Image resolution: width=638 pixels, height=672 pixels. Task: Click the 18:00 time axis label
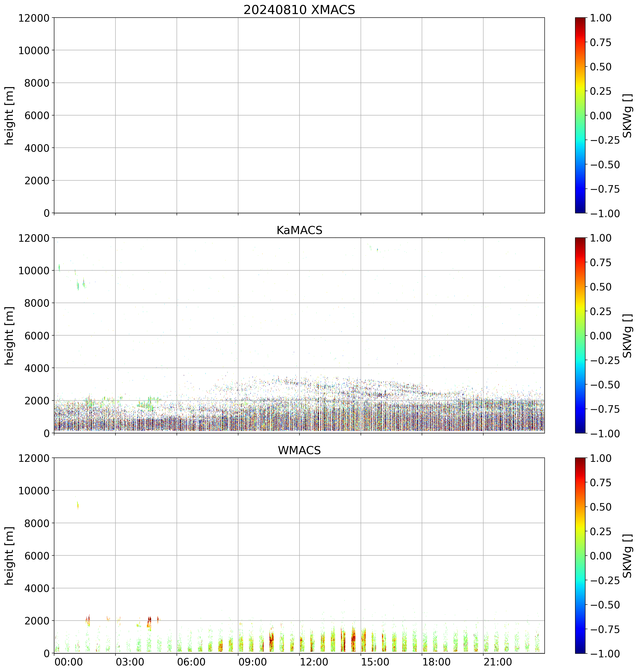click(437, 662)
